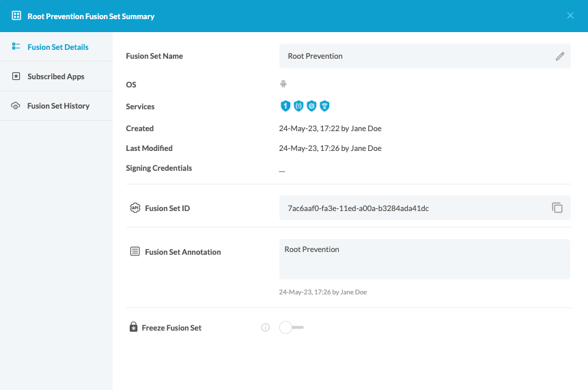
Task: Switch to the Subscribed Apps tab
Action: 56,76
